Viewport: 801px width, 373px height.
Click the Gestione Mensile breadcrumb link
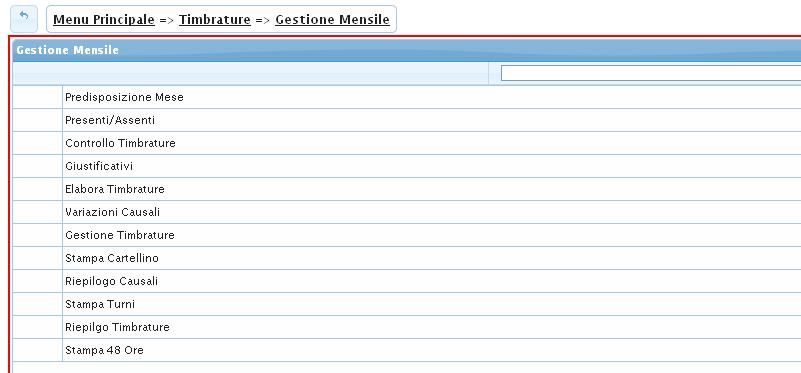point(332,19)
